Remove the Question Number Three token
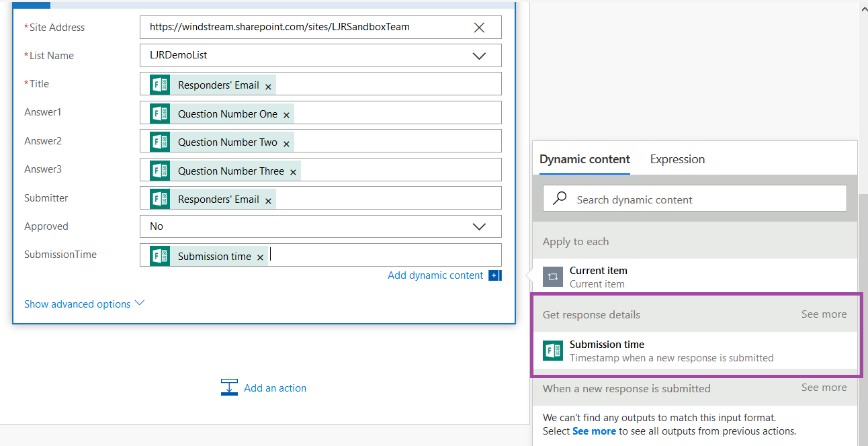 tap(293, 173)
